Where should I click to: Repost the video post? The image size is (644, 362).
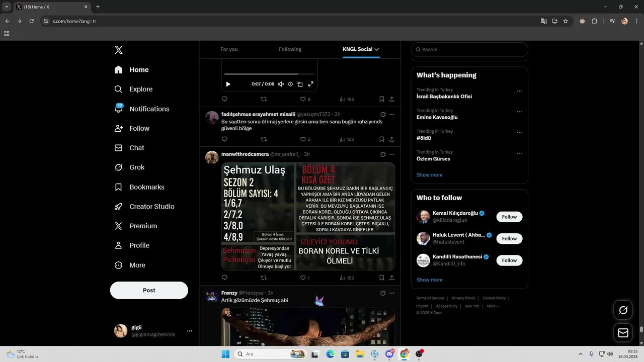click(x=264, y=99)
